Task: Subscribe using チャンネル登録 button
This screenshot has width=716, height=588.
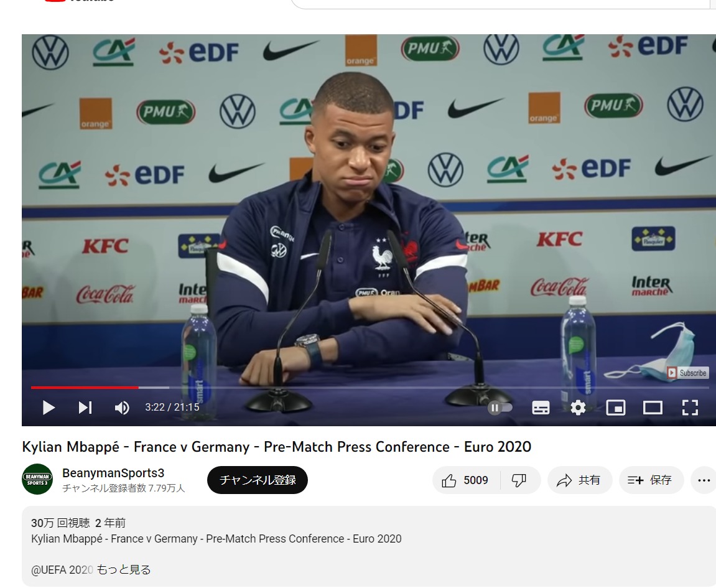Action: pos(258,480)
